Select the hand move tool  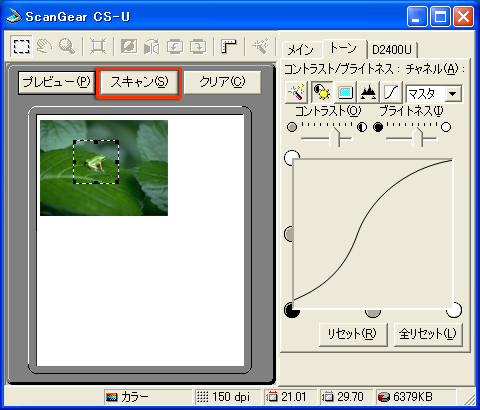pos(44,46)
